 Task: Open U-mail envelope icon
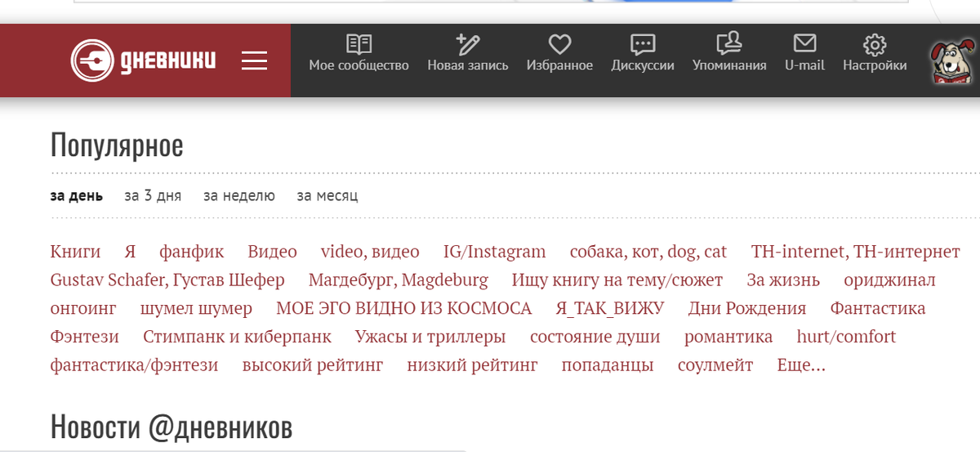(x=804, y=43)
